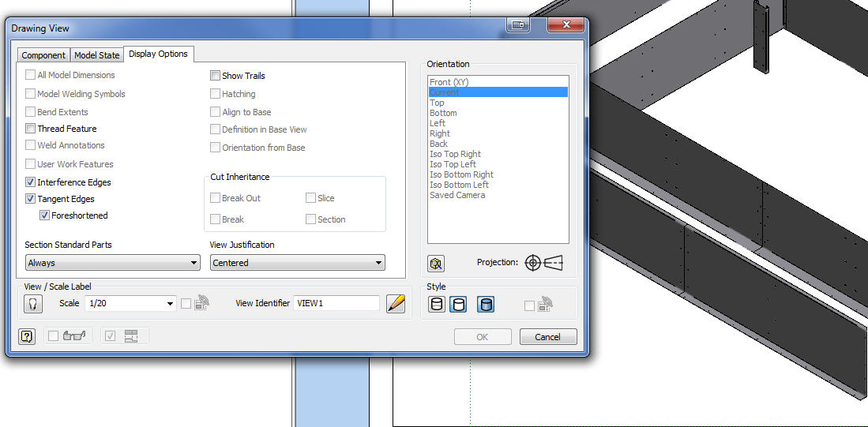Select the shaded style icon
Image resolution: width=868 pixels, height=427 pixels.
[x=486, y=304]
